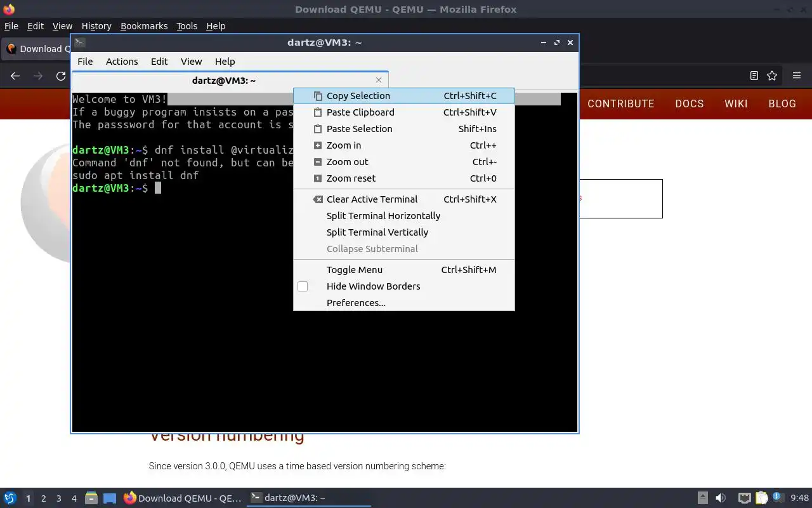Close the dartz@VM3 terminal tab
Viewport: 812px width, 508px height.
379,80
